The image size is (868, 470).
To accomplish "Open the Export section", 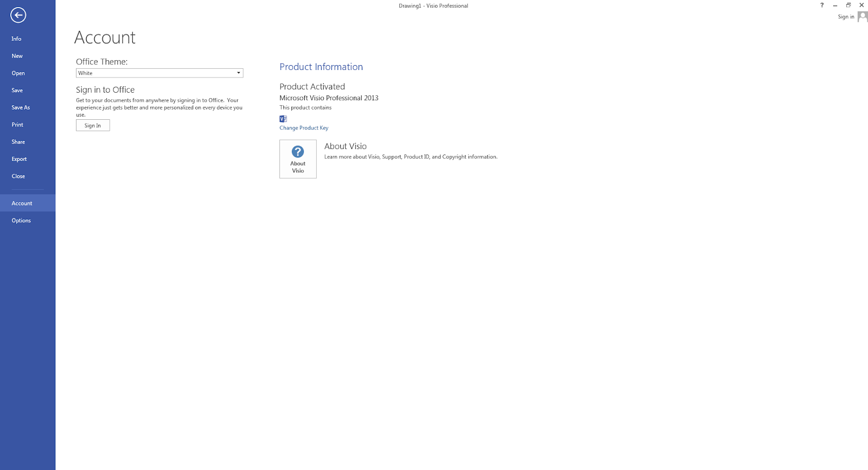I will coord(28,159).
